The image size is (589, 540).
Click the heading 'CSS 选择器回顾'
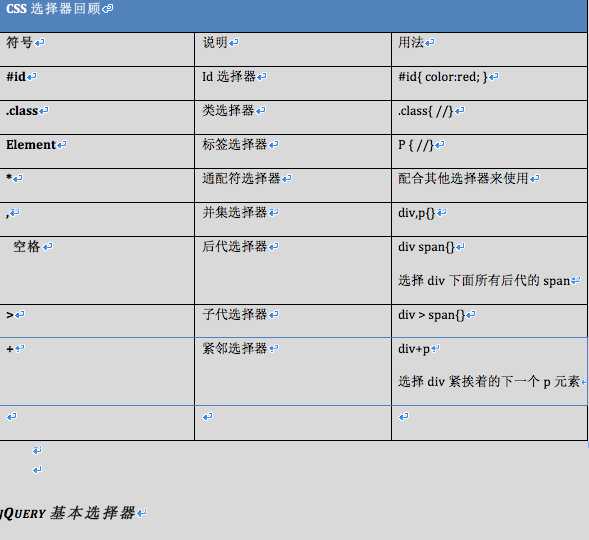point(54,8)
